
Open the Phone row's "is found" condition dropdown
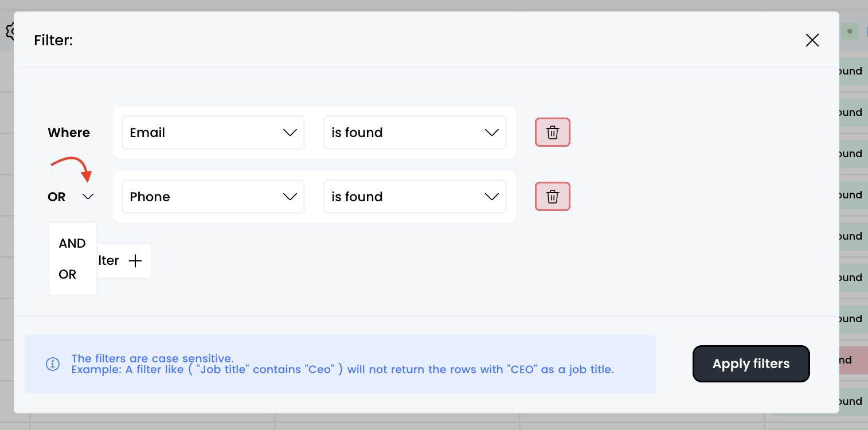[415, 197]
